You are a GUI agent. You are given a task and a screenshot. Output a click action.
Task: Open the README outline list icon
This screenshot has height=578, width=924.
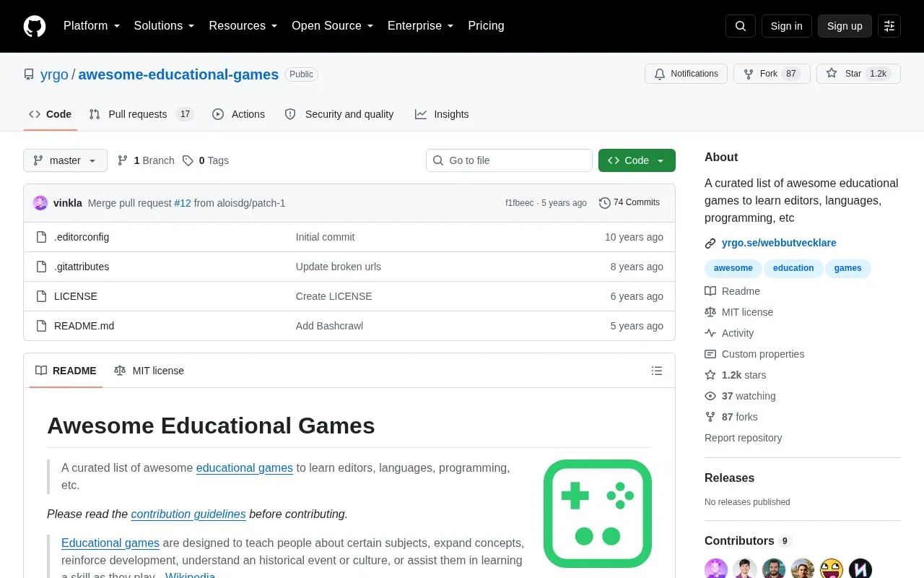tap(657, 371)
